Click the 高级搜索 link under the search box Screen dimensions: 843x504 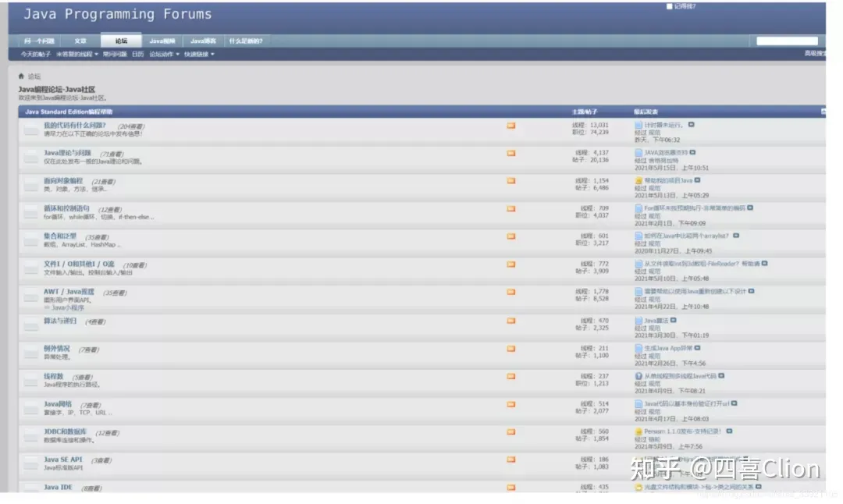[x=815, y=54]
